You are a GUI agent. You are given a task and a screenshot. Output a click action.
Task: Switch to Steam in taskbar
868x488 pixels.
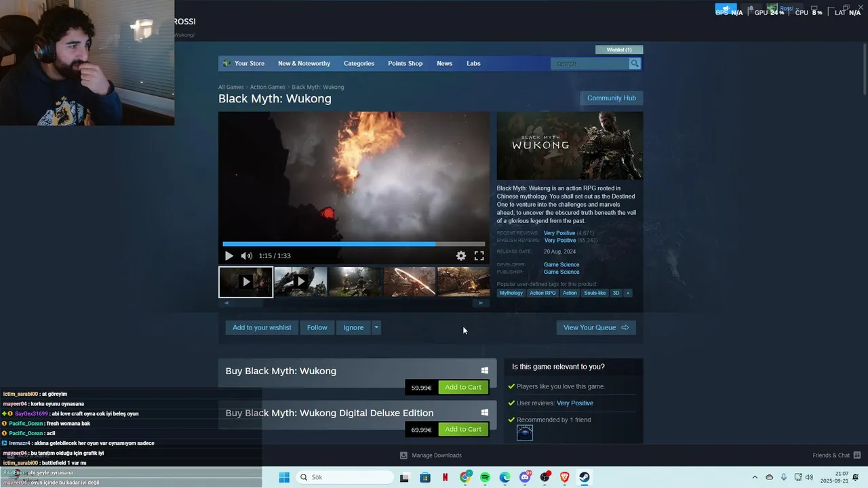585,477
